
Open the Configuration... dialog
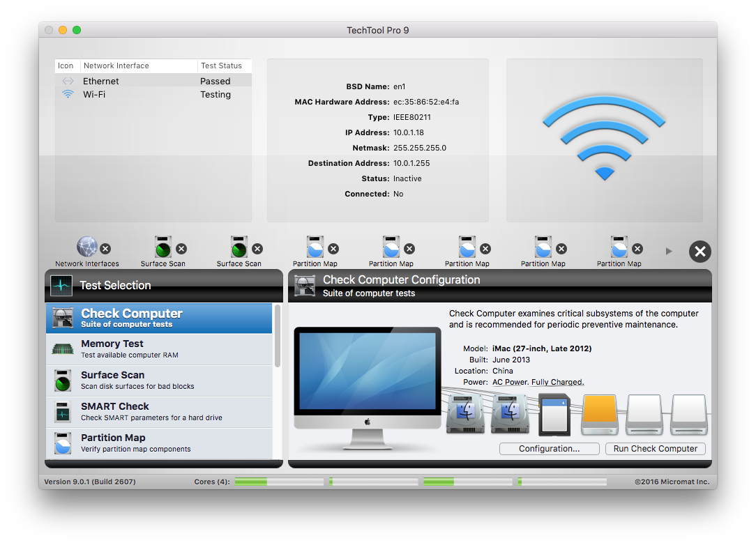pyautogui.click(x=549, y=449)
